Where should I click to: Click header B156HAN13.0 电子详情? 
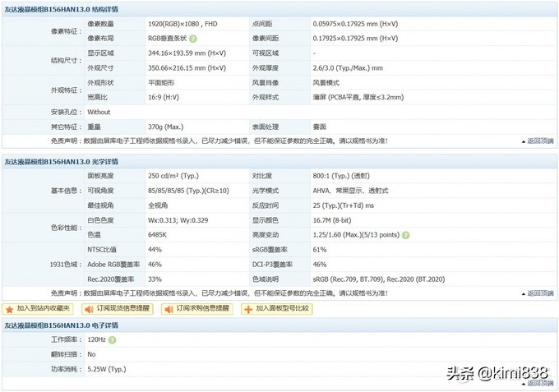tap(61, 325)
